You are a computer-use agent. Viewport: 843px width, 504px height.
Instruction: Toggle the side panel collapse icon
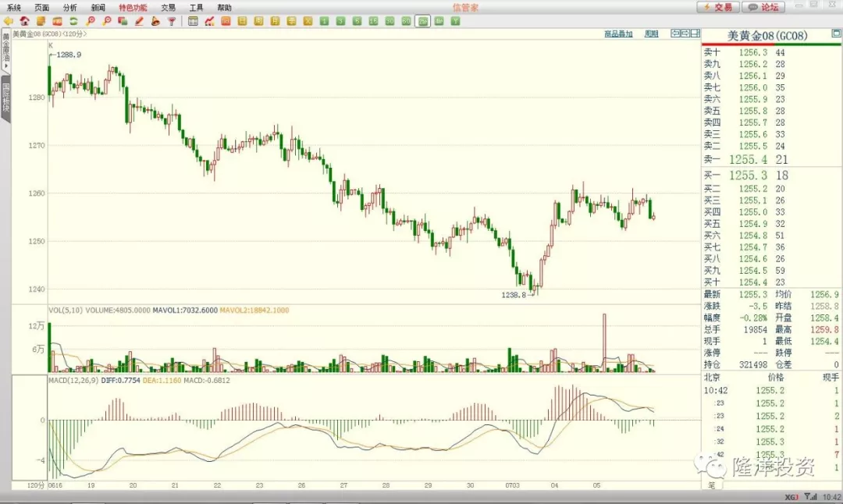[695, 34]
